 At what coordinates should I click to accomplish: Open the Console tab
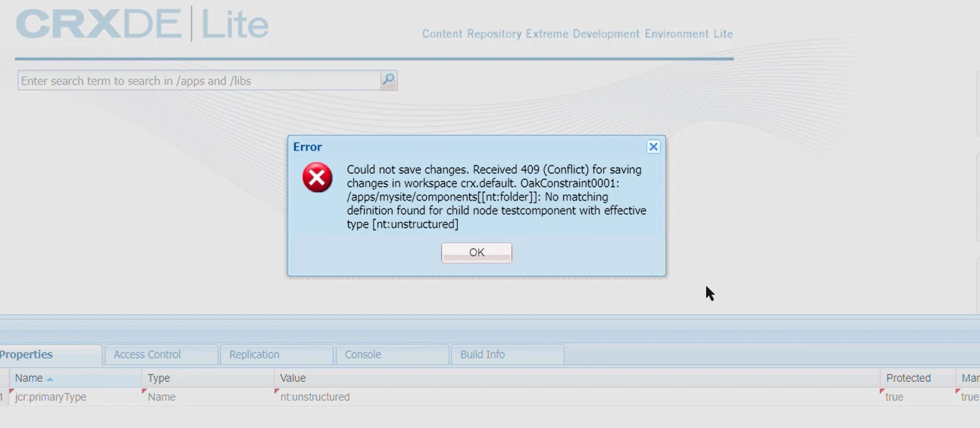tap(391, 355)
